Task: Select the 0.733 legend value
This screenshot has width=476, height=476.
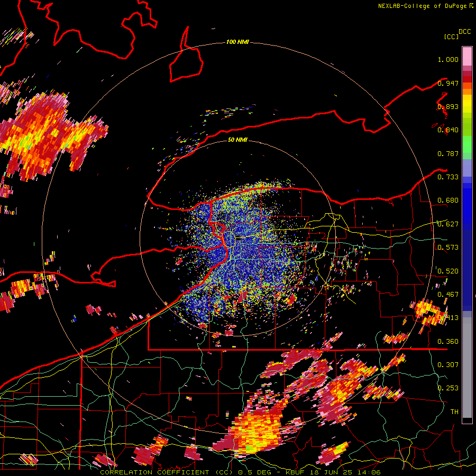Action: (448, 177)
